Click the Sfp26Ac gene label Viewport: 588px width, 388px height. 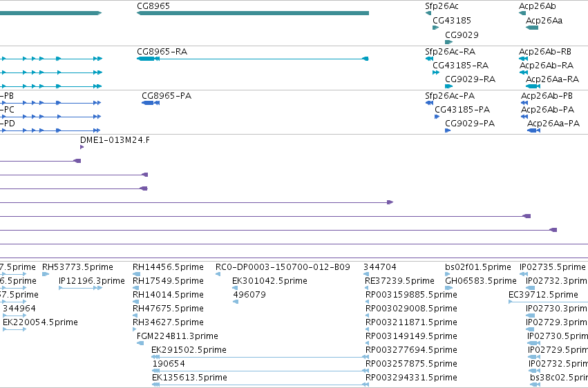pyautogui.click(x=442, y=6)
